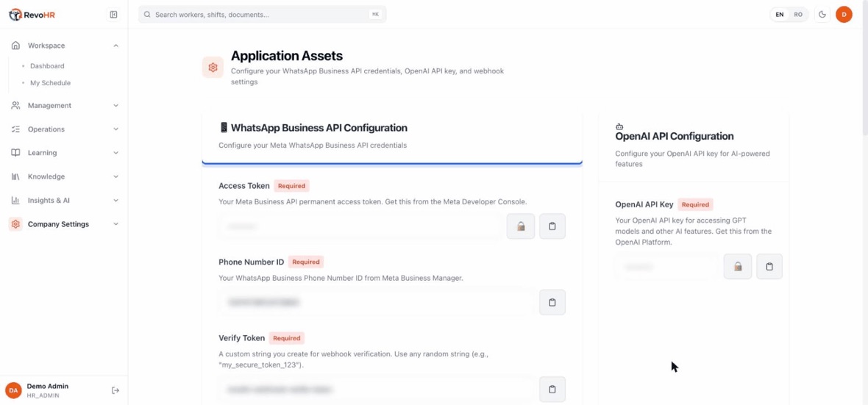The height and width of the screenshot is (405, 868).
Task: Click the Verify Token clipboard icon
Action: 552,389
